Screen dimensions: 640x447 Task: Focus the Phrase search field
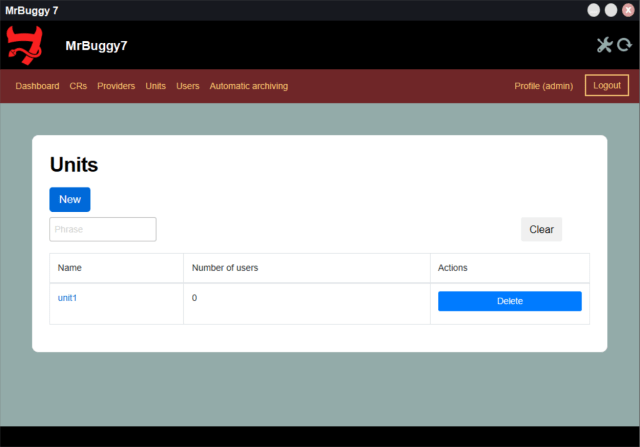click(103, 229)
